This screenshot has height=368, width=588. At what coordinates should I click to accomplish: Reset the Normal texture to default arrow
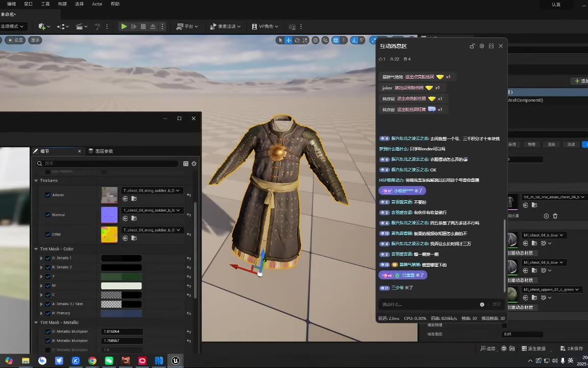(x=189, y=215)
